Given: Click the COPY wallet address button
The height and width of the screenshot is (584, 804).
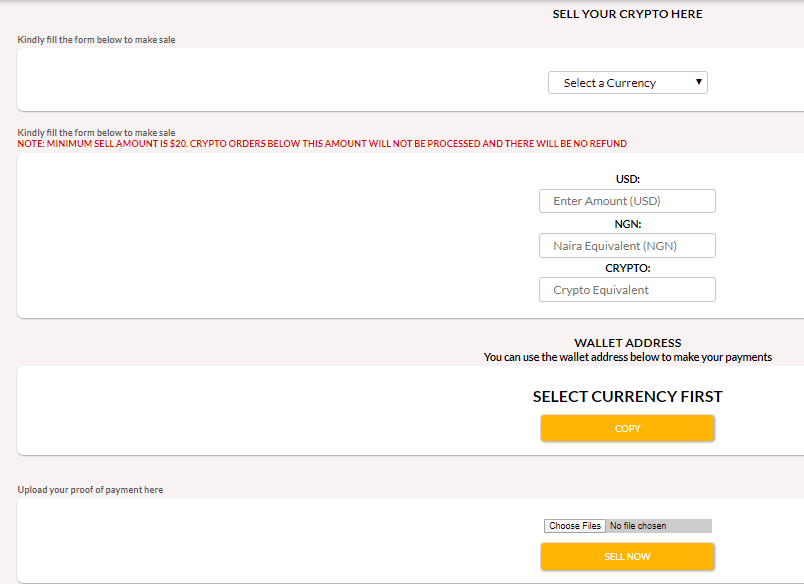Looking at the screenshot, I should click(x=627, y=428).
